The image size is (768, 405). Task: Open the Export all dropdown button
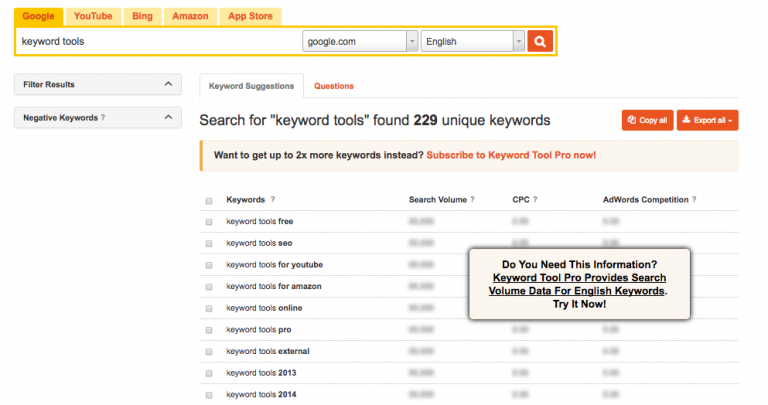click(707, 120)
